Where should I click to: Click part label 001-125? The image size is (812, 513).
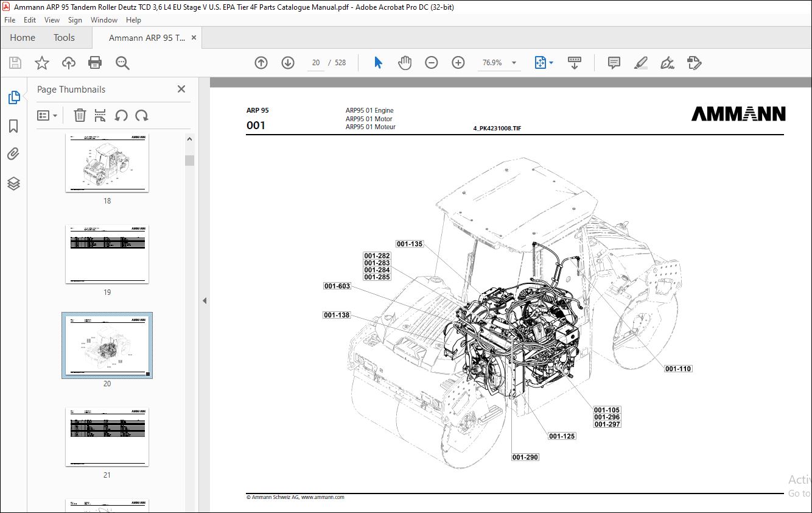point(562,436)
